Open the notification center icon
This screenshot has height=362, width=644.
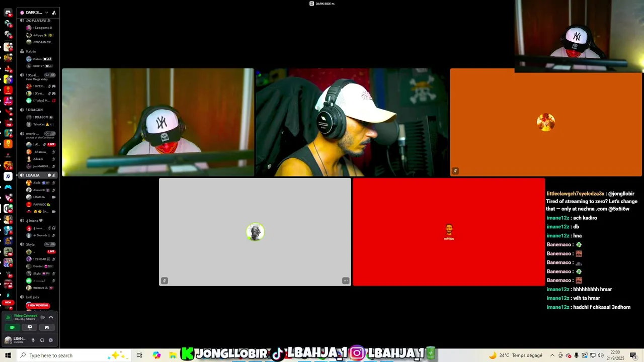coord(633,355)
